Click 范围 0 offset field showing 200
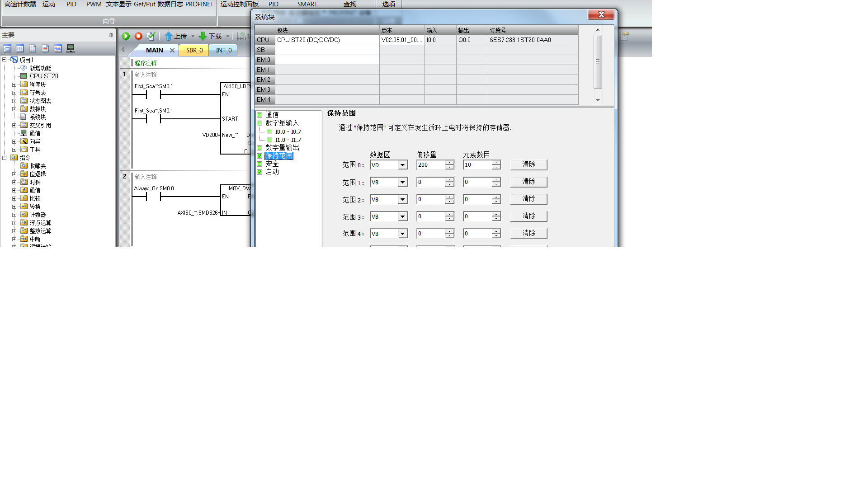 coord(430,165)
